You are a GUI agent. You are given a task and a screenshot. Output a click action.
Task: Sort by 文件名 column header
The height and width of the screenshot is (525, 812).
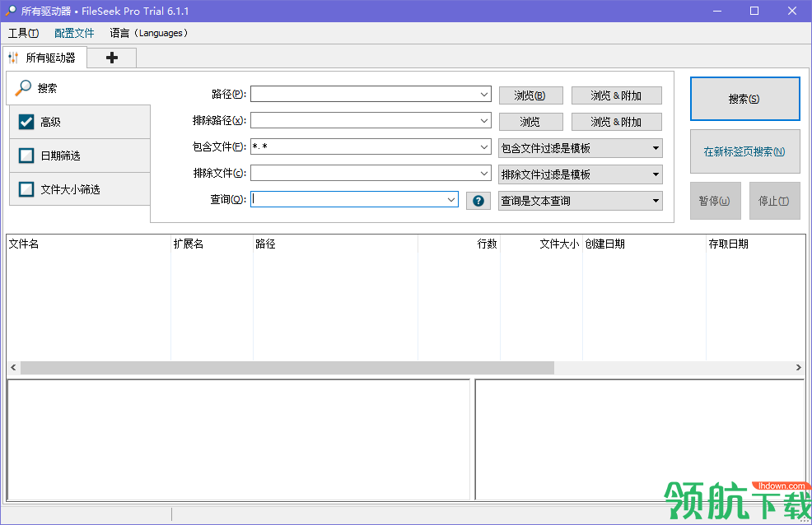click(x=89, y=244)
